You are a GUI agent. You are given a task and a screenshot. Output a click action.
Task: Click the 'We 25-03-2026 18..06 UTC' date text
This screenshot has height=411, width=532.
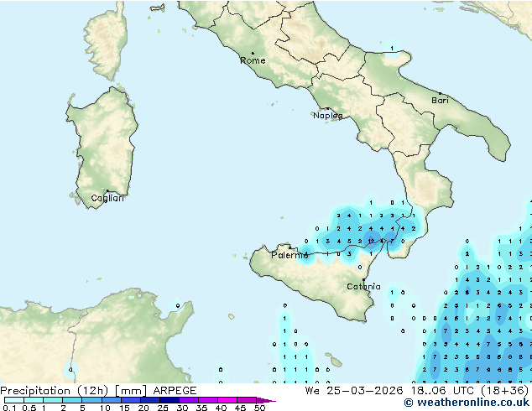(x=391, y=391)
